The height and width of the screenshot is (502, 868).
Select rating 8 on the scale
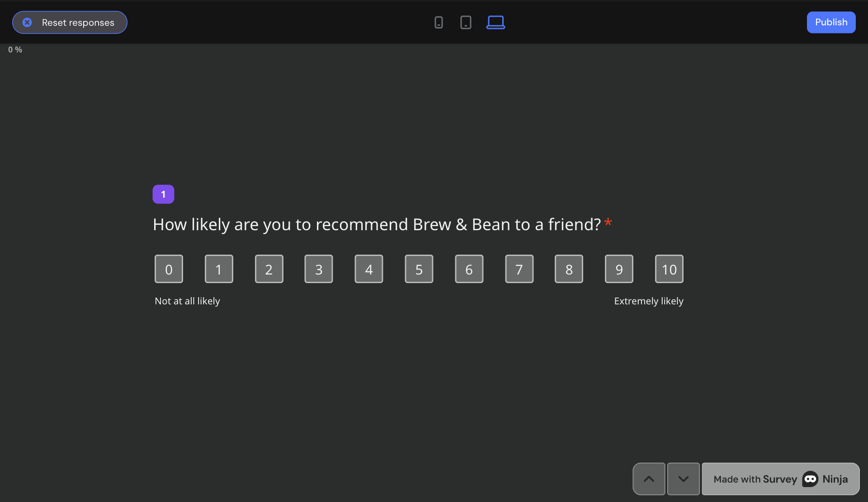pyautogui.click(x=569, y=269)
